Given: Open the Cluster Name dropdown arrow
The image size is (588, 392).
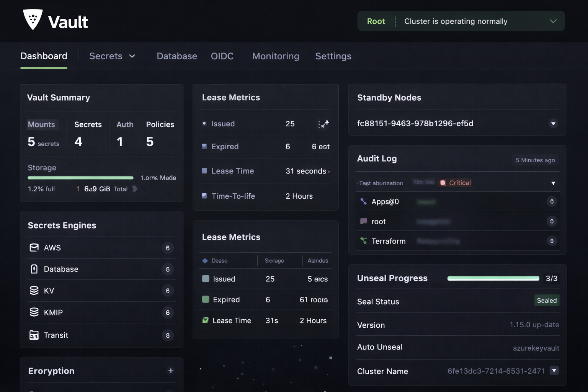Looking at the screenshot, I should coord(554,371).
